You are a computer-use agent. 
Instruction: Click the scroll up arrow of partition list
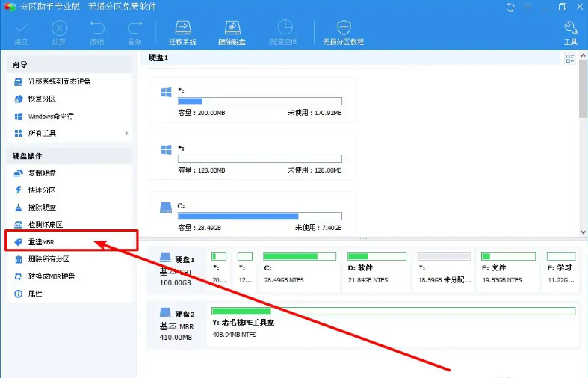[x=583, y=55]
